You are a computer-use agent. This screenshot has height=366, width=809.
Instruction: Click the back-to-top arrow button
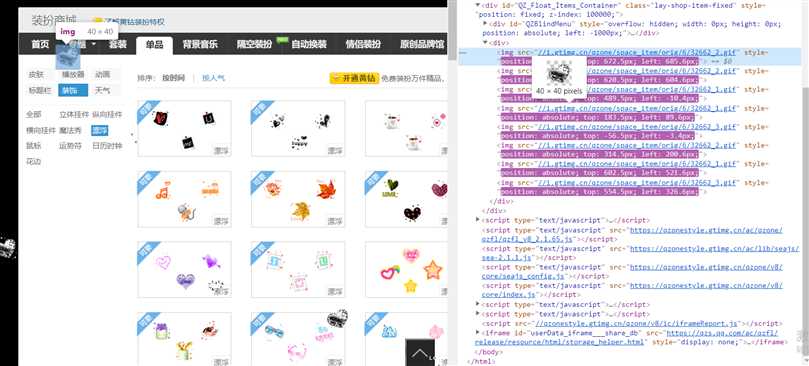coord(420,353)
